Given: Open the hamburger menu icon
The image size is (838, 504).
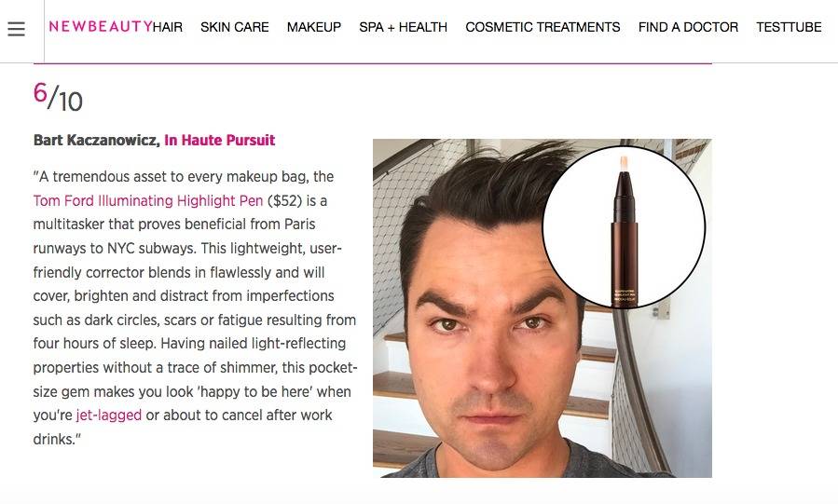Looking at the screenshot, I should coord(16,29).
